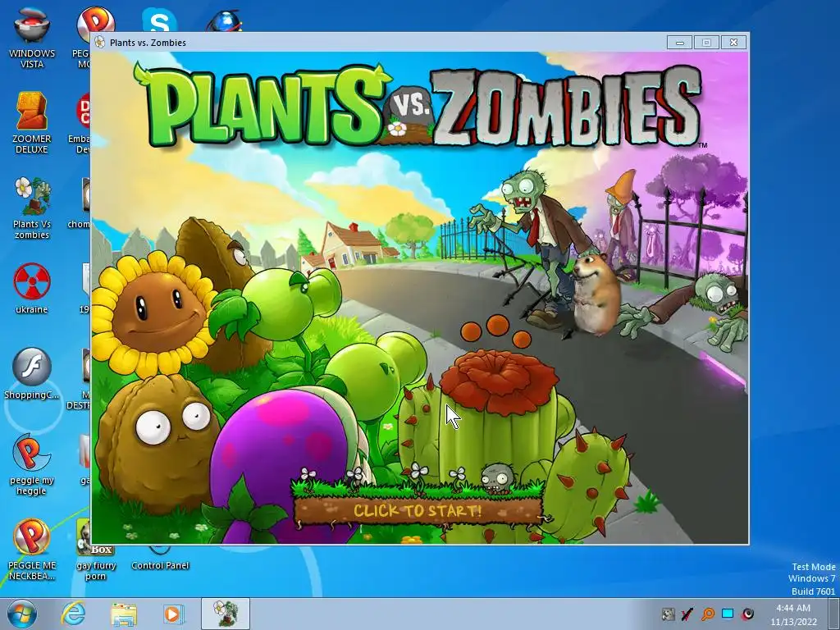840x630 pixels.
Task: Open Windows Media Player from the taskbar
Action: [173, 614]
